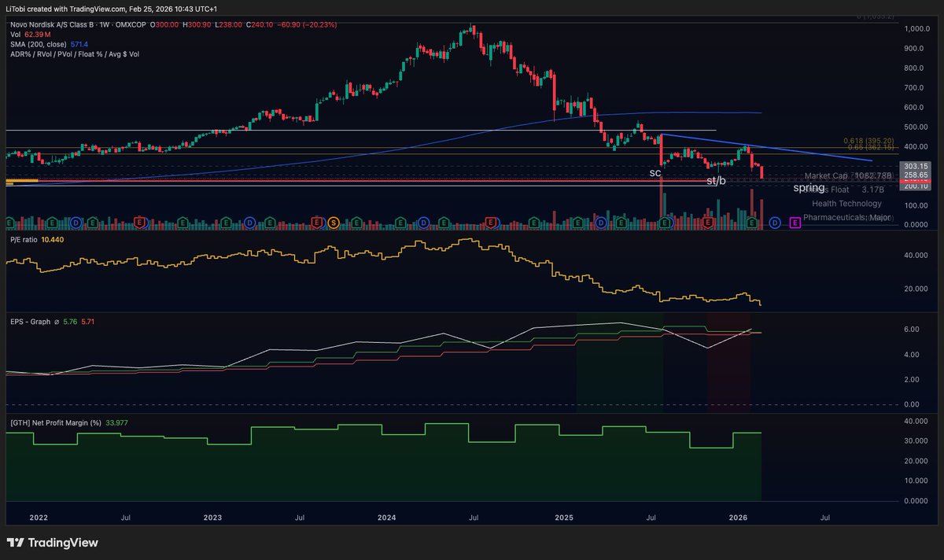Click the 571.4 SMA value
The height and width of the screenshot is (560, 944).
tap(79, 45)
